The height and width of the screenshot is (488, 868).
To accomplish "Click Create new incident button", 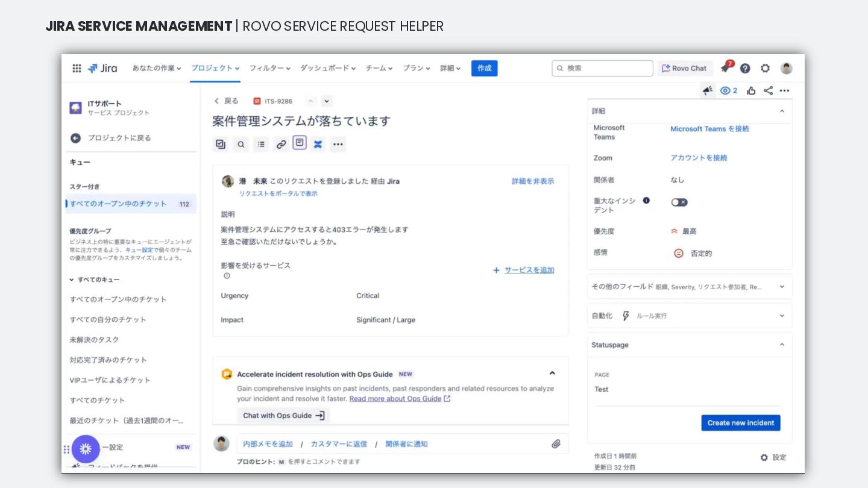I will coord(741,423).
